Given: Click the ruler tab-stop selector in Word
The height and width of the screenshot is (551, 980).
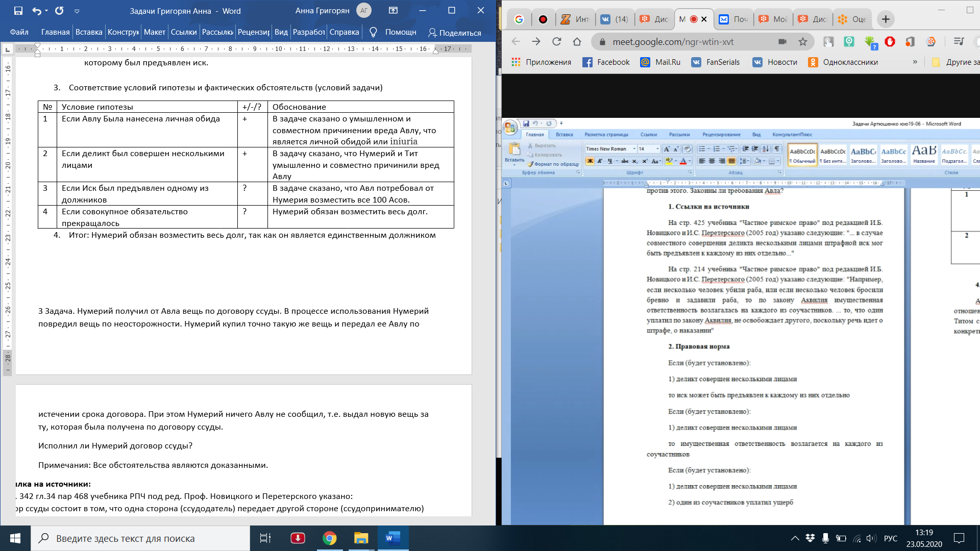Looking at the screenshot, I should [x=7, y=49].
